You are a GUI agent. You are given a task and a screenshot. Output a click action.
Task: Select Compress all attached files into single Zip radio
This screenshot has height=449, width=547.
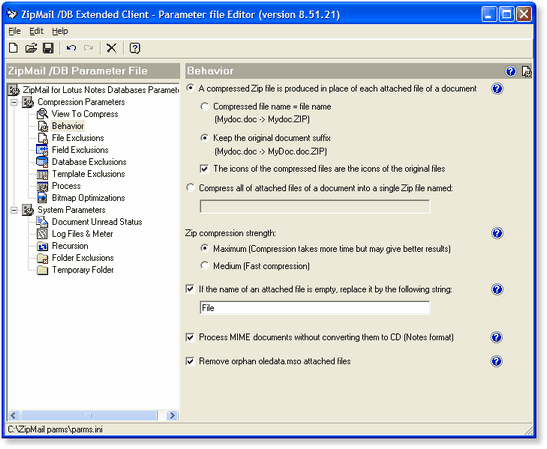click(190, 188)
